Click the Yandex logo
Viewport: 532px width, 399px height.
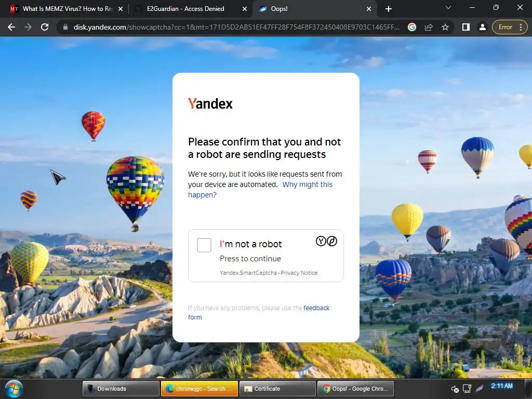[x=210, y=103]
